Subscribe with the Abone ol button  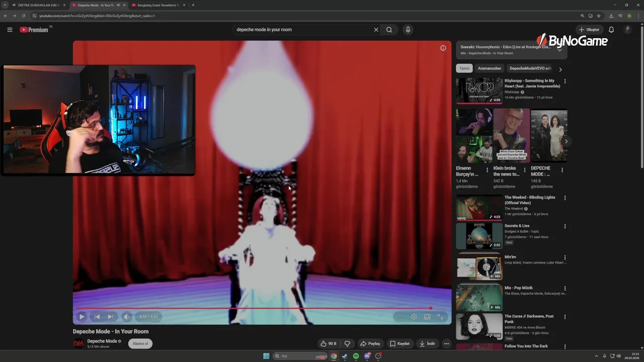[x=140, y=344]
